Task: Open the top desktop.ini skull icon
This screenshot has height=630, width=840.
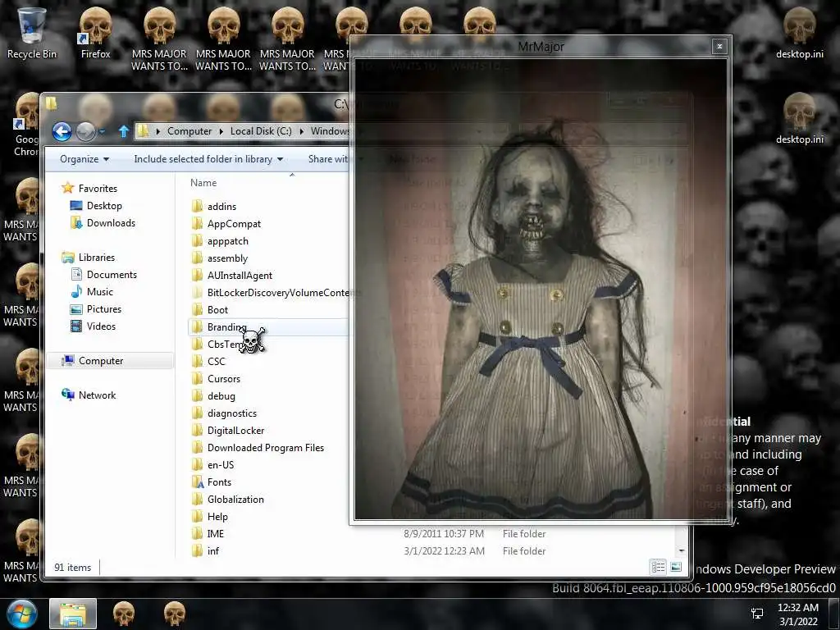Action: pyautogui.click(x=799, y=33)
